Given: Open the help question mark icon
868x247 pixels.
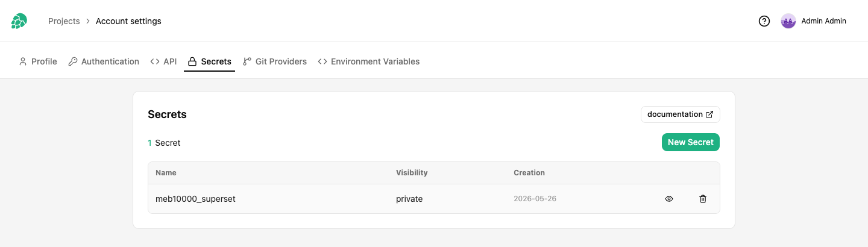Looking at the screenshot, I should point(764,21).
